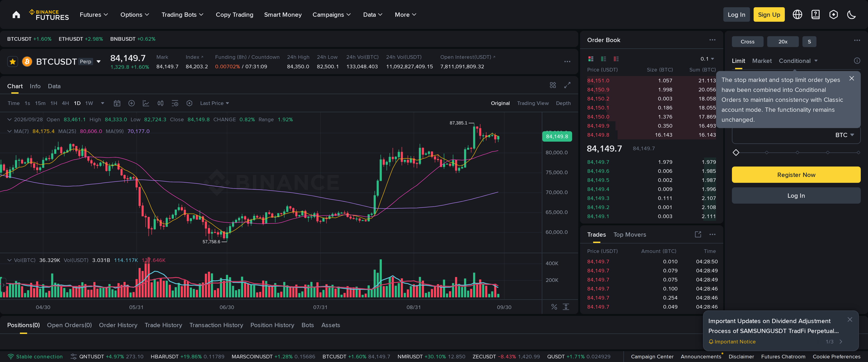Close the Dividend Adjustment notice
The height and width of the screenshot is (362, 868).
[x=850, y=319]
